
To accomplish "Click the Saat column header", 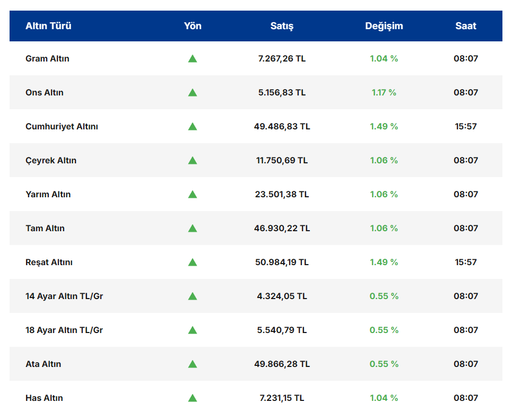I will (465, 26).
